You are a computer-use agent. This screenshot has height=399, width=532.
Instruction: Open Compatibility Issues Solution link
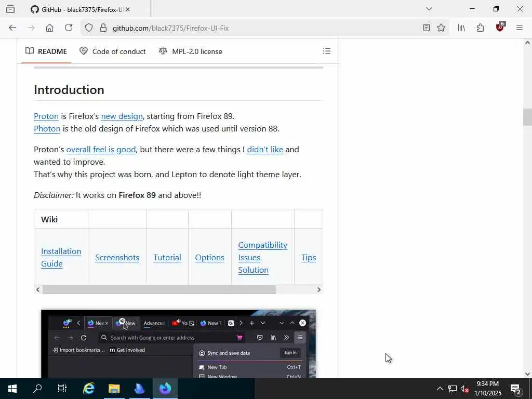(x=262, y=258)
